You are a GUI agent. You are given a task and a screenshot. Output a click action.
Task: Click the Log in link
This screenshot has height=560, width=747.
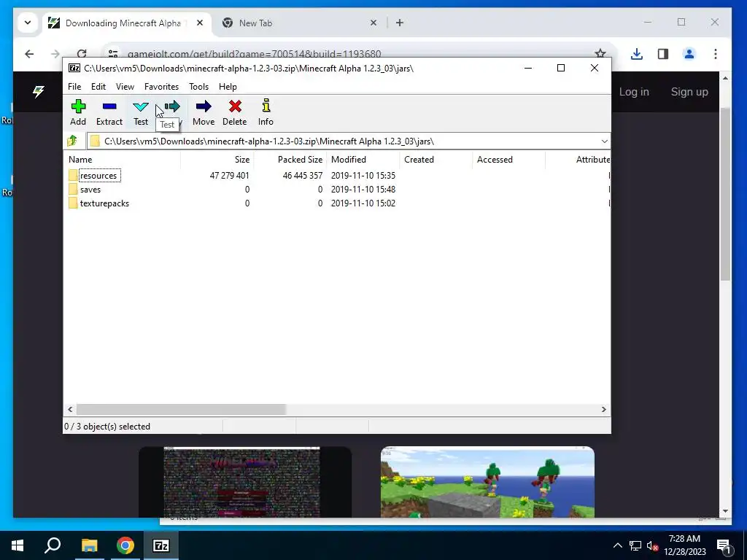point(634,91)
